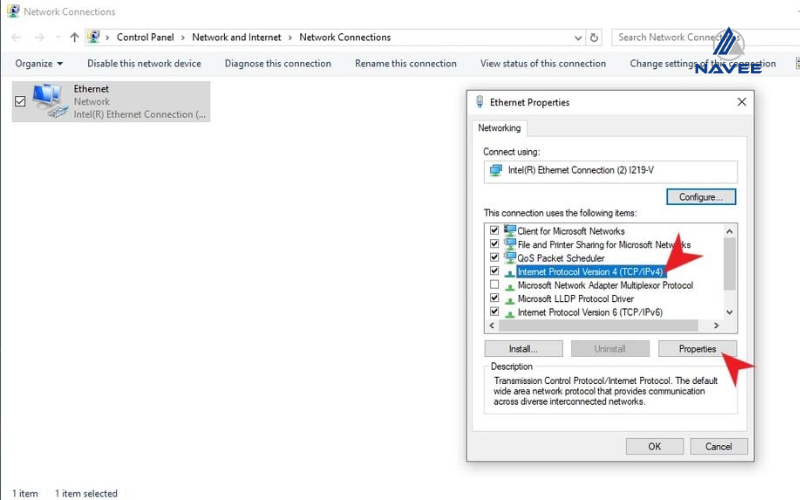800x500 pixels.
Task: Click View status of this connection
Action: point(543,63)
